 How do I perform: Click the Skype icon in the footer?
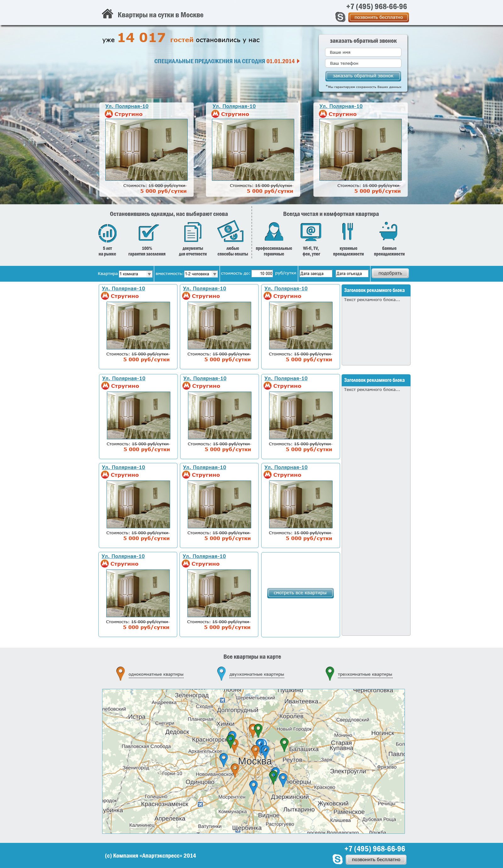pyautogui.click(x=338, y=859)
